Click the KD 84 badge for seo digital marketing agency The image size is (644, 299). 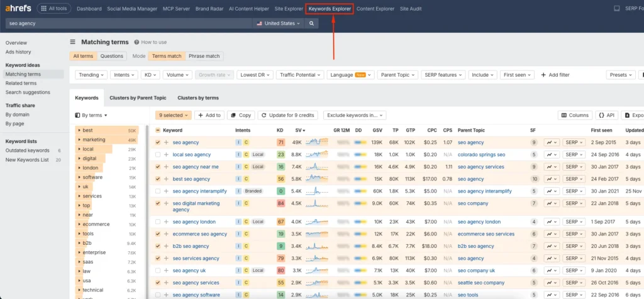(281, 203)
